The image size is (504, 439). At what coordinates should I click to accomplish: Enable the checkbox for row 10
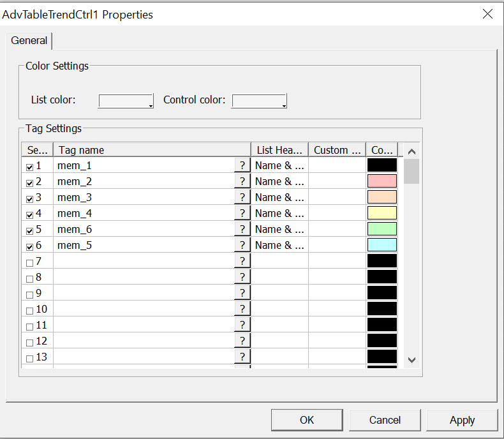click(29, 311)
